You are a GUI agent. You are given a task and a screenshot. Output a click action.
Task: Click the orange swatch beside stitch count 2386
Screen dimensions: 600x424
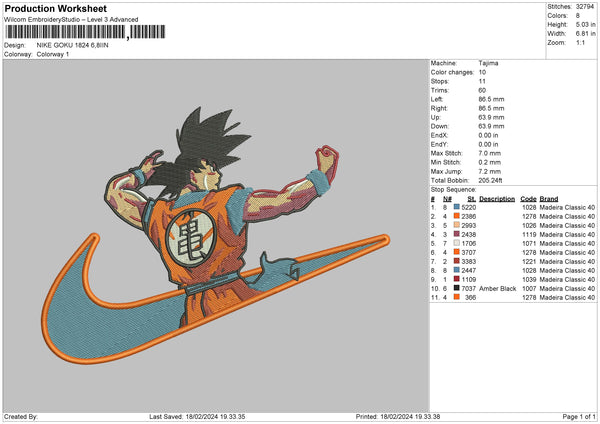pos(457,216)
